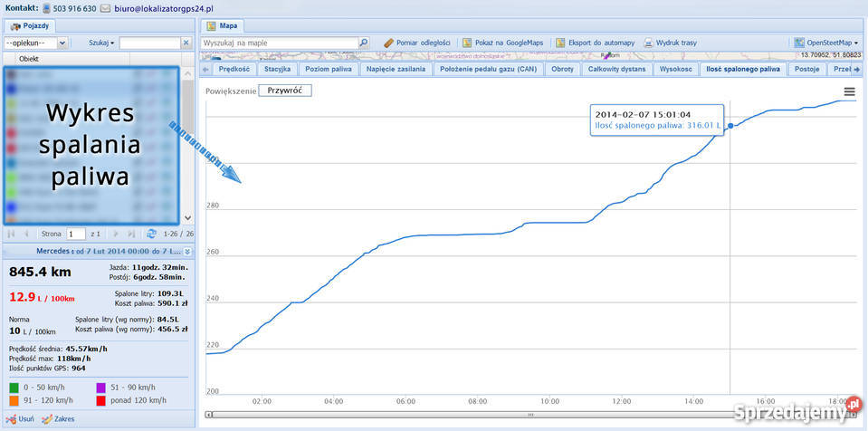Click the chart horizontal scrollbar handle
The width and height of the screenshot is (868, 431).
(530, 415)
